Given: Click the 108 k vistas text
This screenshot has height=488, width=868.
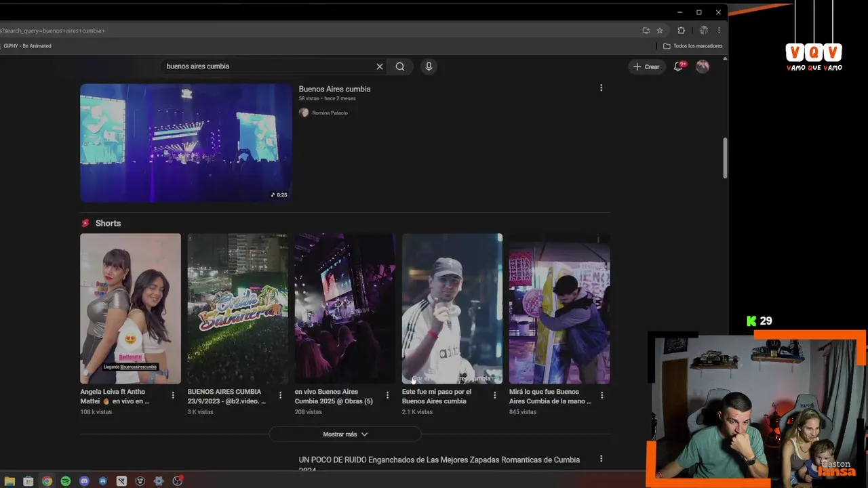Looking at the screenshot, I should 96,412.
